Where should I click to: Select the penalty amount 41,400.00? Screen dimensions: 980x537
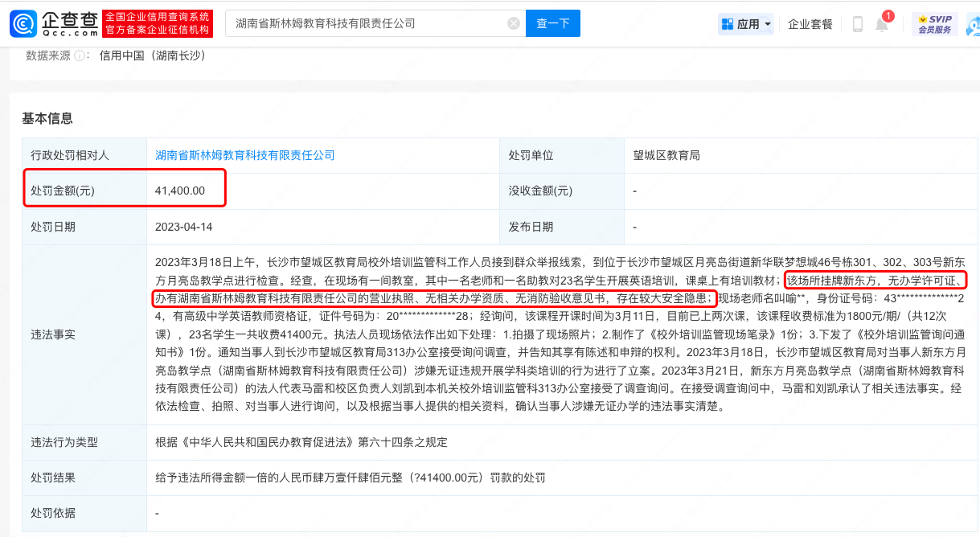[x=180, y=191]
